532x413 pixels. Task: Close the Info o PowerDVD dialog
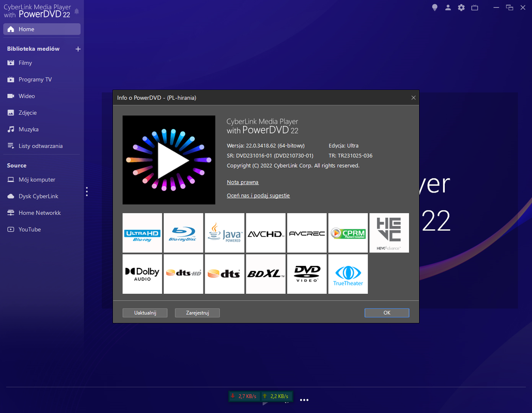coord(413,98)
